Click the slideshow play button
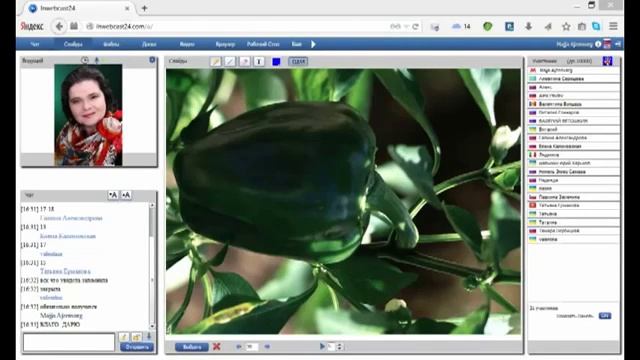The image size is (640, 360). click(x=322, y=347)
